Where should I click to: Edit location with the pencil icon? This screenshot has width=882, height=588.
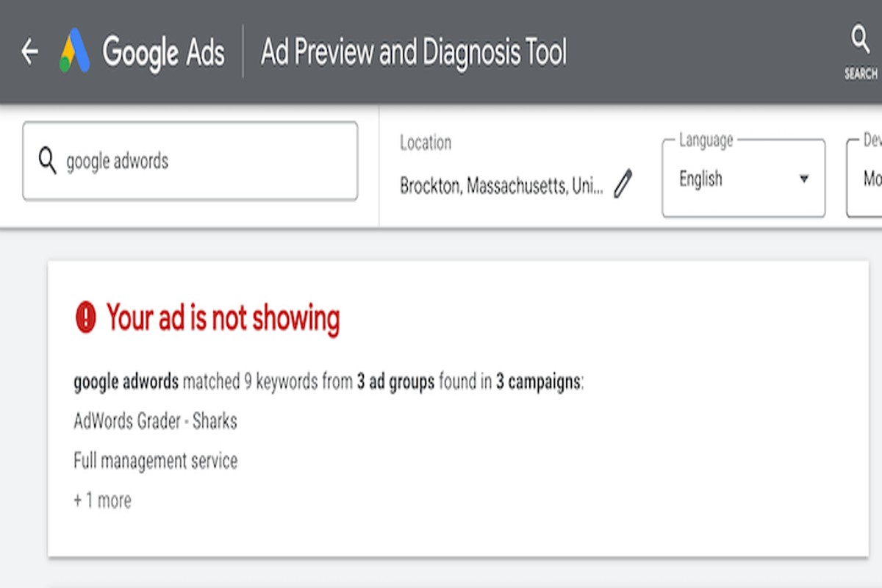coord(623,184)
